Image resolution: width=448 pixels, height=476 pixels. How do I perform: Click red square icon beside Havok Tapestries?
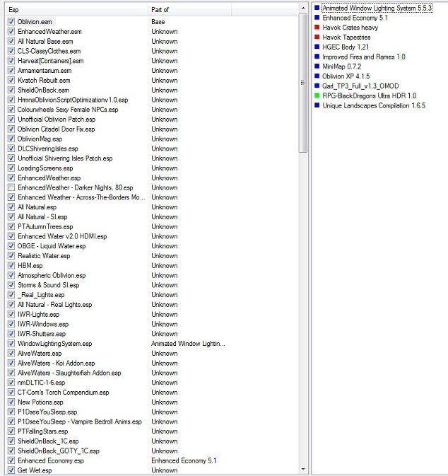[x=317, y=37]
